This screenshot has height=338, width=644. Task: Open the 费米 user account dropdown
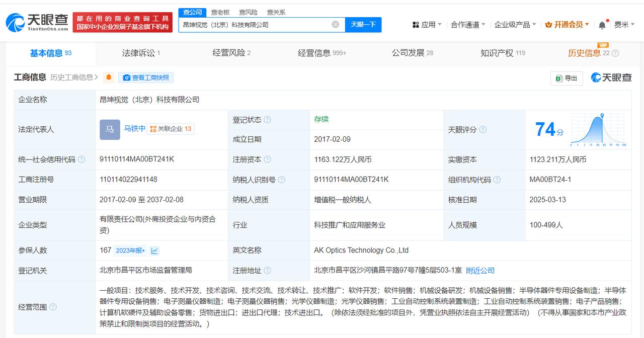624,25
